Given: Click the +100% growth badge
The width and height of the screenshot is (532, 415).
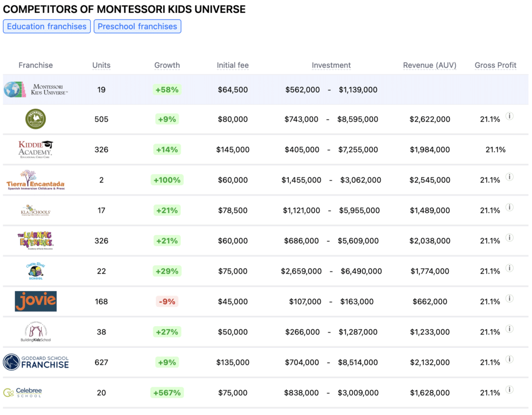Looking at the screenshot, I should click(167, 180).
